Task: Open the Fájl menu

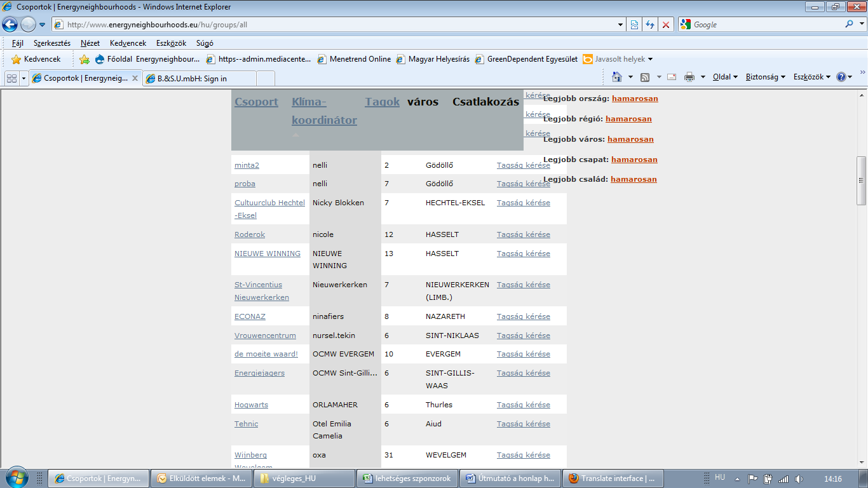Action: 18,43
